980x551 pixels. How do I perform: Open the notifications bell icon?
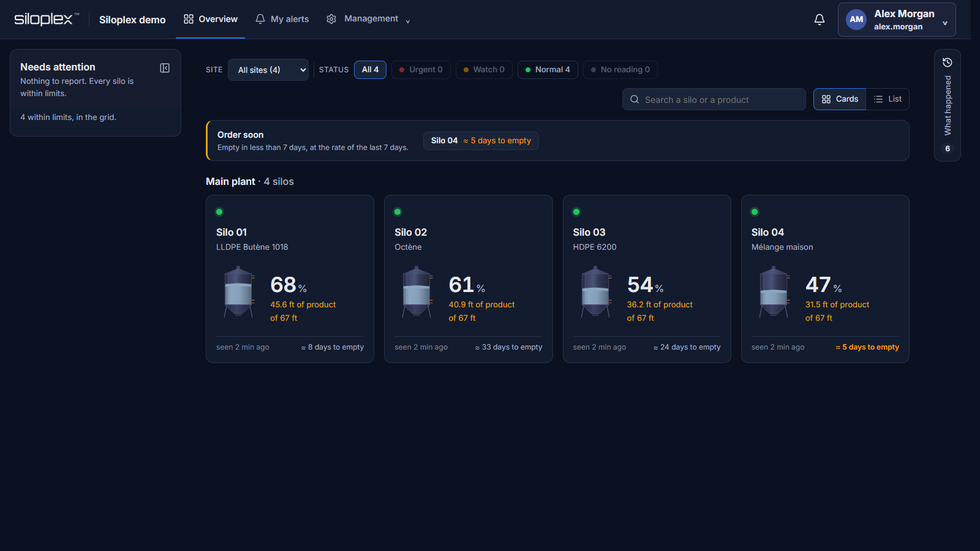819,20
